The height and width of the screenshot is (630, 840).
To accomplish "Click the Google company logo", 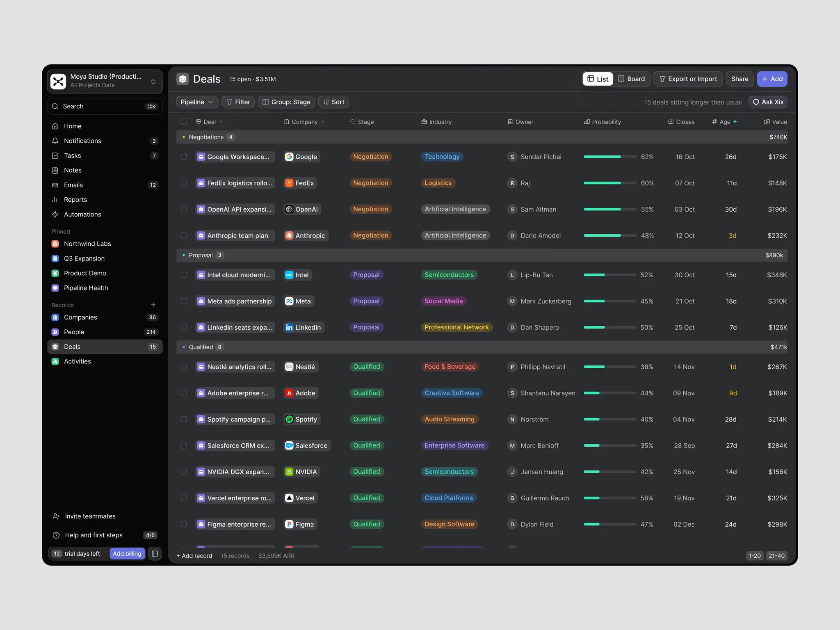I will click(289, 157).
